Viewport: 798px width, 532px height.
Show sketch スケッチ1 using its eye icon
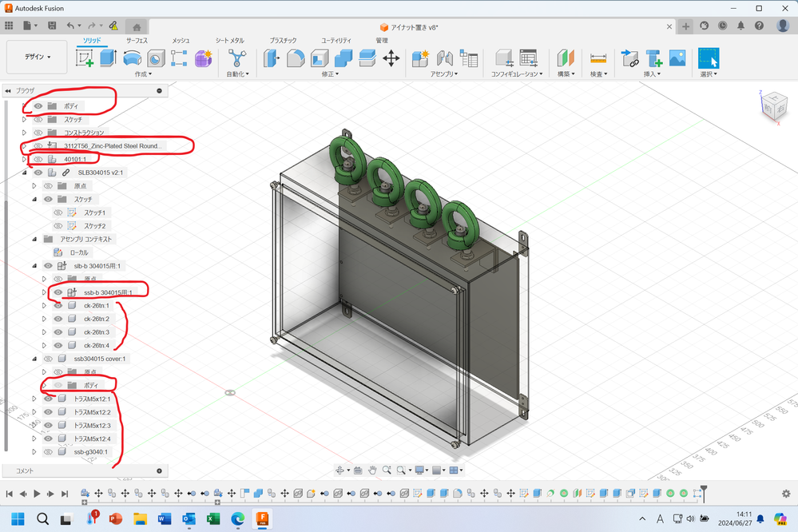(58, 212)
